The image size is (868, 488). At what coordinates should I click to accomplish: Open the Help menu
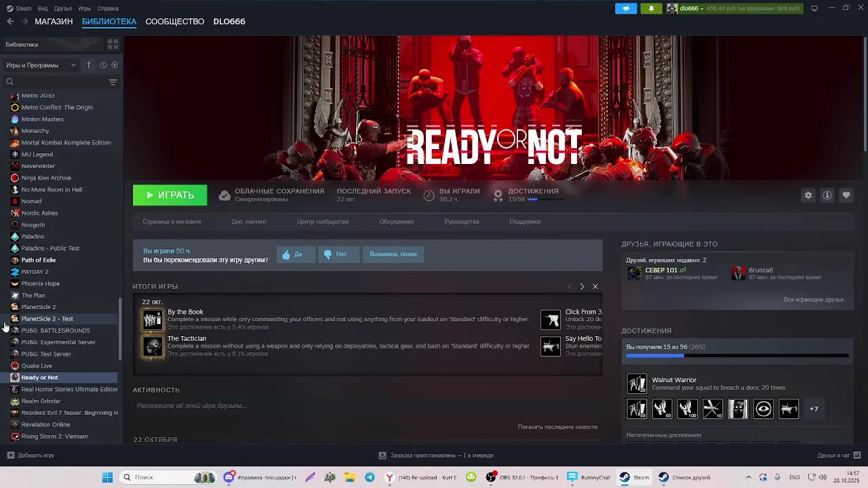coord(108,8)
